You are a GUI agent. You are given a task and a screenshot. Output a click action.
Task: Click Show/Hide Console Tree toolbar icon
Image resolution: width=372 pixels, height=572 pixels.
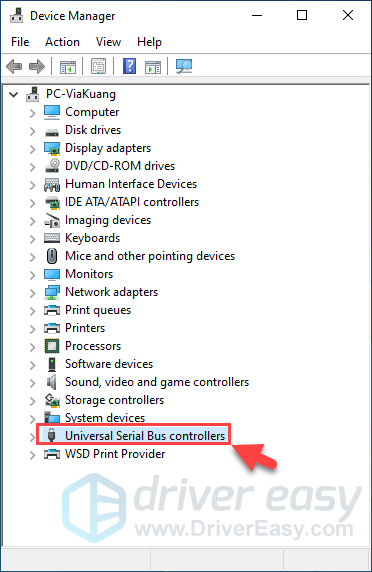(68, 67)
